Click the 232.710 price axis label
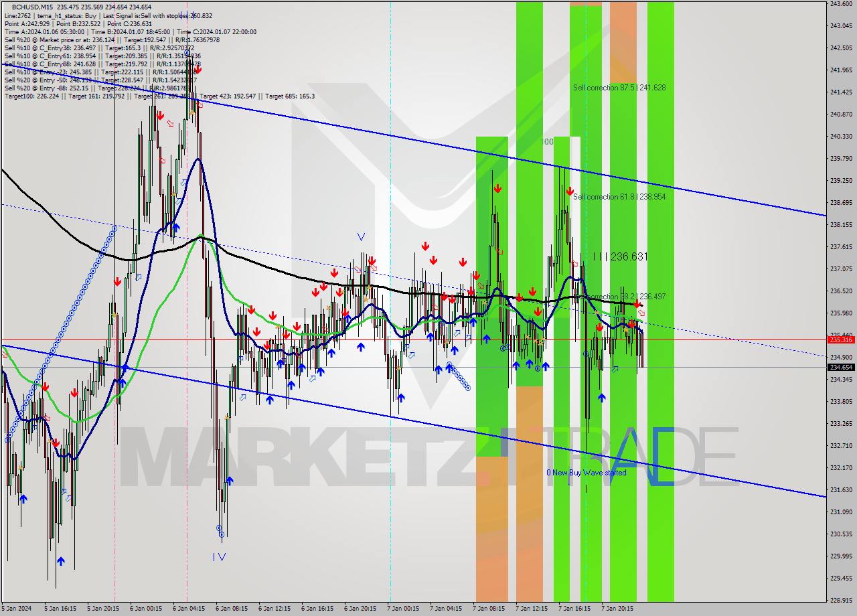857x616 pixels. coord(841,446)
